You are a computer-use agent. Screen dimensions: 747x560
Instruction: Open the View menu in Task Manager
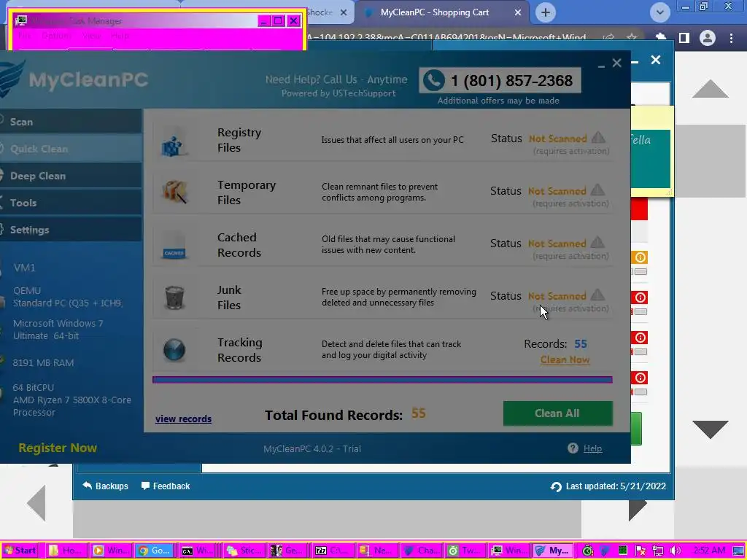91,36
